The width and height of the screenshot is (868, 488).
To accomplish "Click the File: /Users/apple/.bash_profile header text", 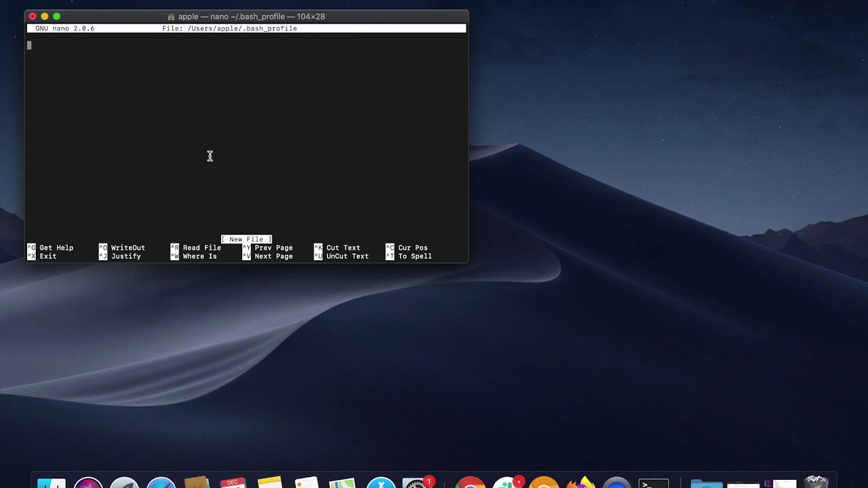I will pos(229,28).
